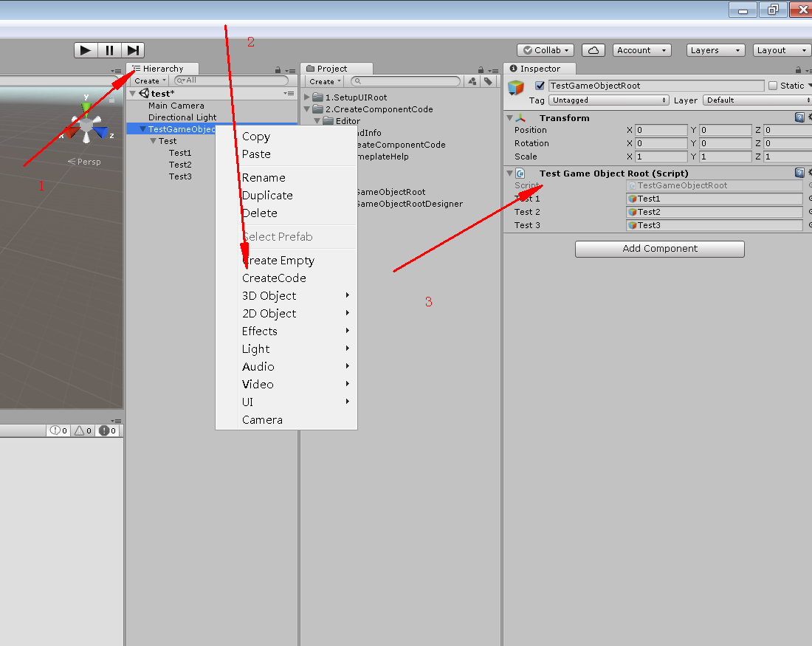The height and width of the screenshot is (646, 812).
Task: Click the Add Component button
Action: click(660, 249)
